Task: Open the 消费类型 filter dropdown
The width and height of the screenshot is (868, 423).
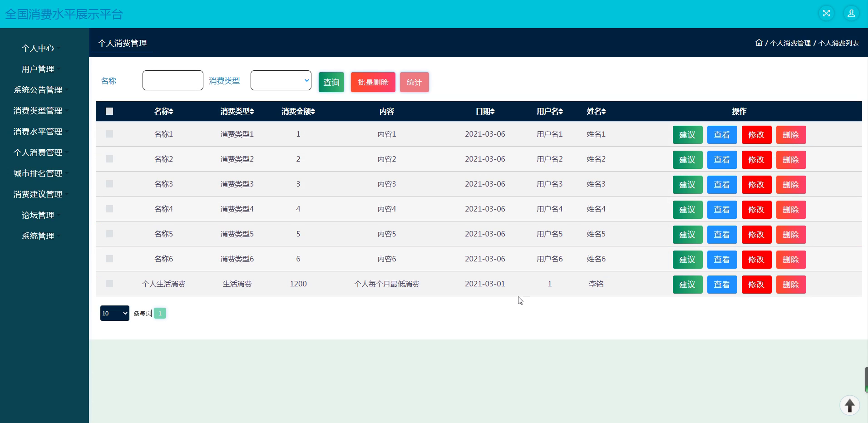Action: [x=281, y=80]
